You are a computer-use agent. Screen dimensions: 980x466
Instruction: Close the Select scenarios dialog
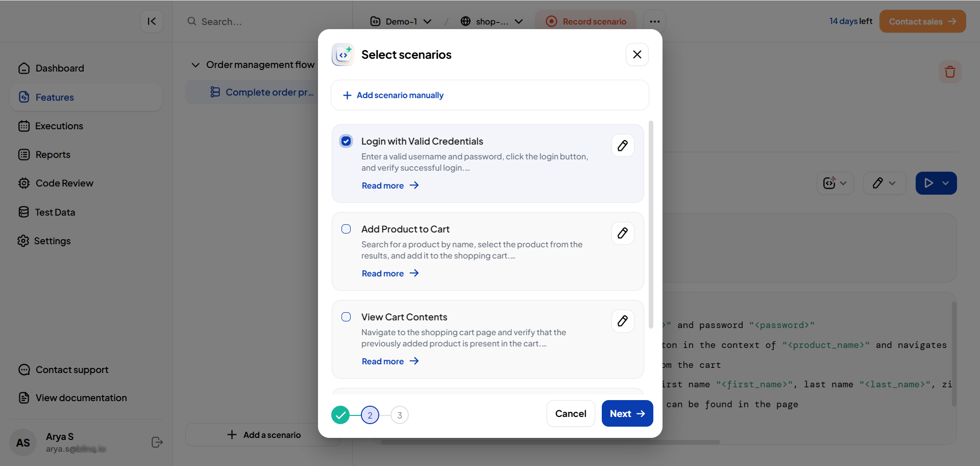tap(637, 55)
